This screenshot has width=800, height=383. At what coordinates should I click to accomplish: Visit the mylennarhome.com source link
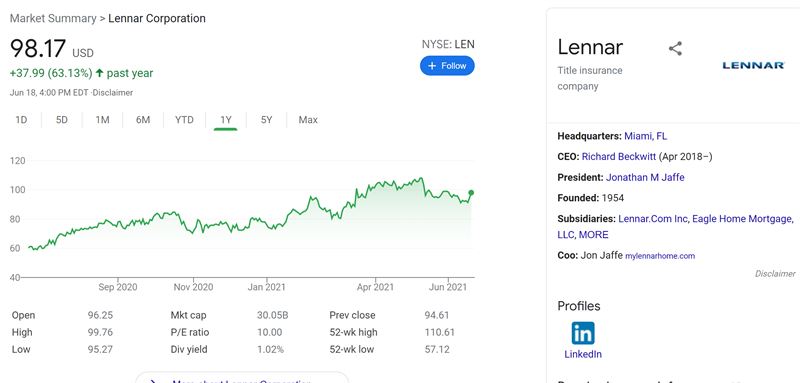click(660, 256)
